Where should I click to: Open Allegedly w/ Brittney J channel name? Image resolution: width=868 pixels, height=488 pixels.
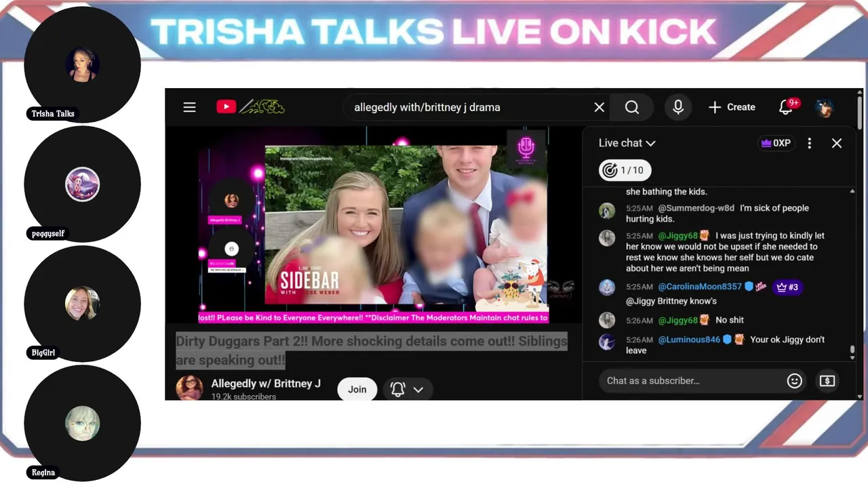click(x=266, y=384)
